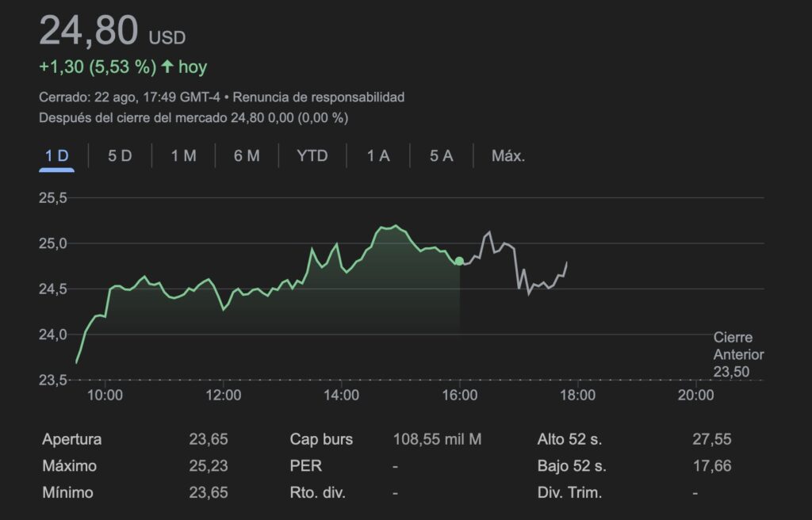Click the 12:00 time axis label
The image size is (812, 520).
pyautogui.click(x=223, y=396)
